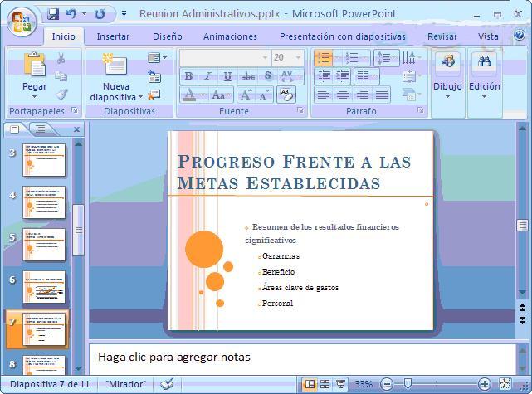Switch to the Diseño tab
Viewport: 532px width, 394px height.
point(168,36)
